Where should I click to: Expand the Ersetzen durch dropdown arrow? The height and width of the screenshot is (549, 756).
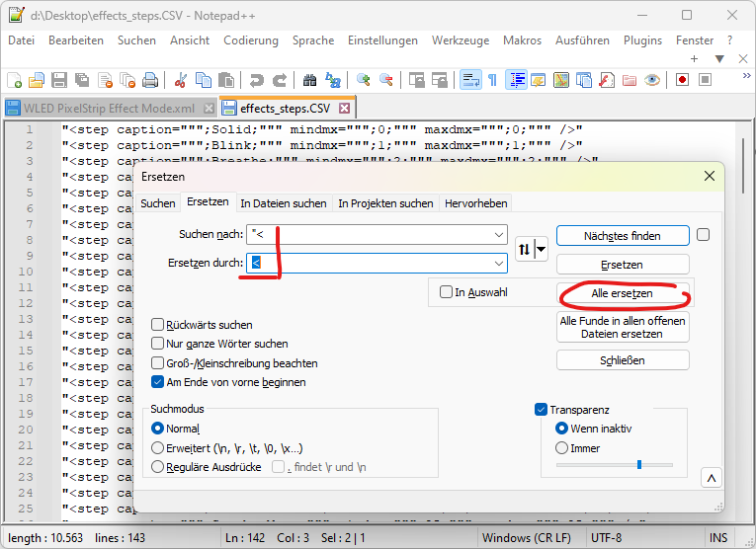point(498,264)
